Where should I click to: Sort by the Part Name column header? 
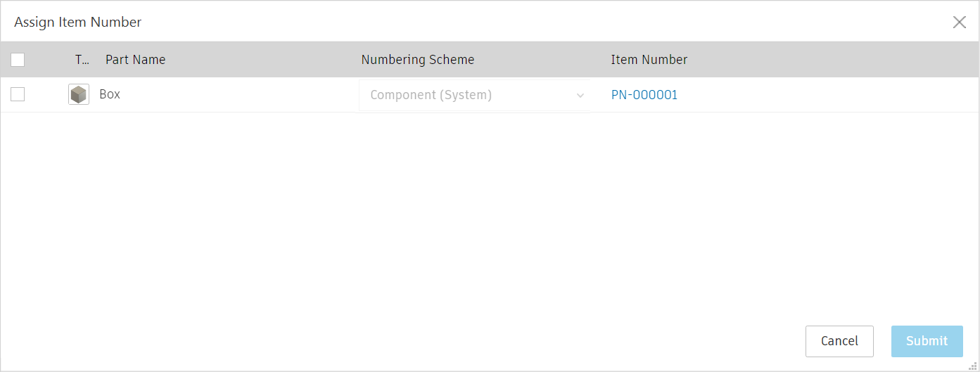[135, 60]
